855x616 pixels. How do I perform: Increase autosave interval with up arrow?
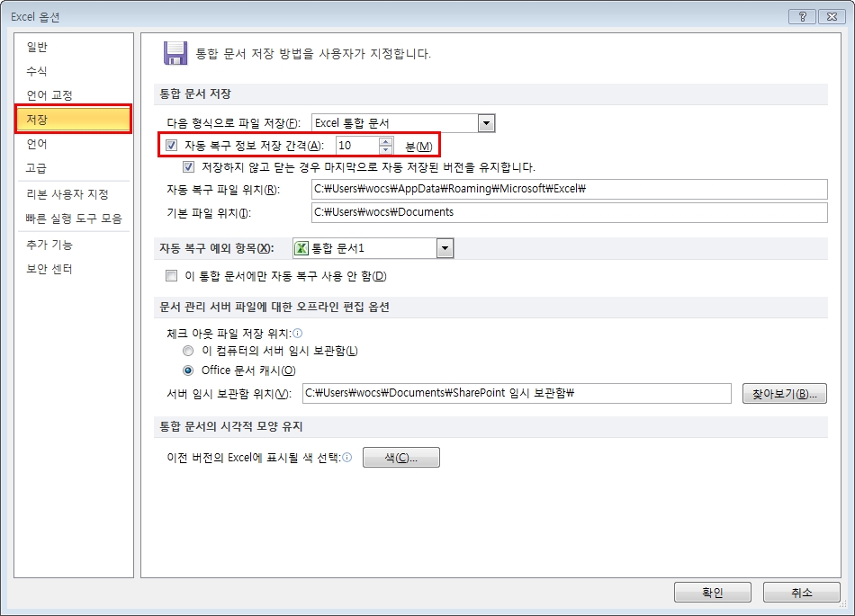(x=385, y=141)
